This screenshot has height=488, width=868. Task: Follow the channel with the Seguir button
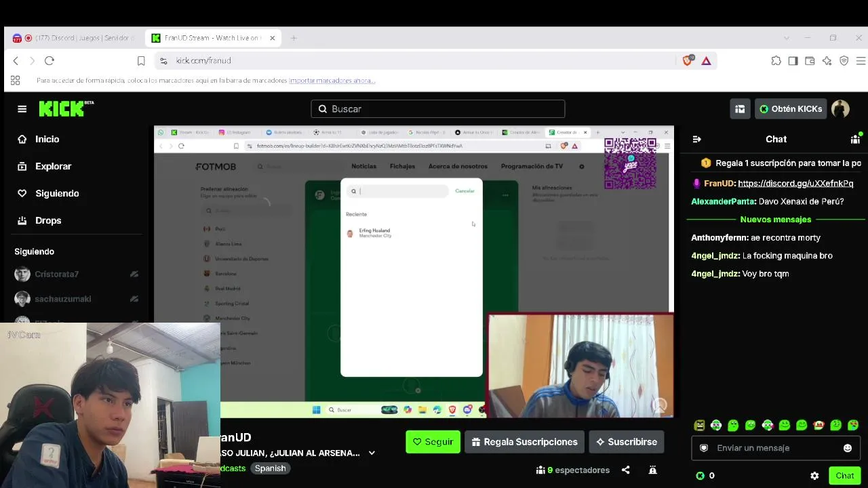(x=433, y=442)
